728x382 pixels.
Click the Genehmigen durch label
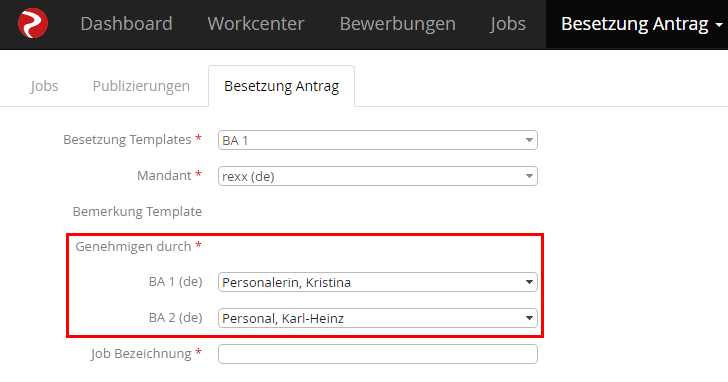tap(133, 246)
